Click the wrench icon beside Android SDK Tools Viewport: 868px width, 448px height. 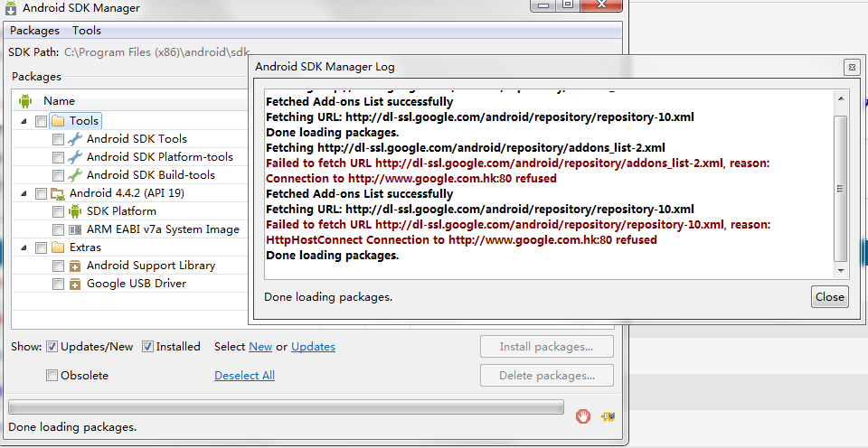[75, 139]
